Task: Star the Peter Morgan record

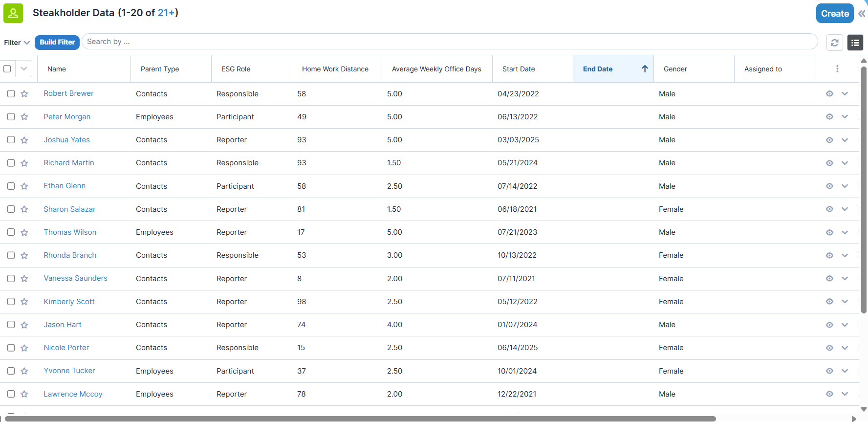Action: pos(24,117)
